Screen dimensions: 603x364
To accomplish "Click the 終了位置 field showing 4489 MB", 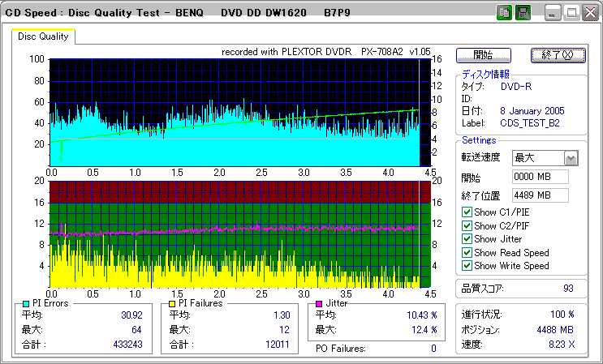I will tap(540, 195).
